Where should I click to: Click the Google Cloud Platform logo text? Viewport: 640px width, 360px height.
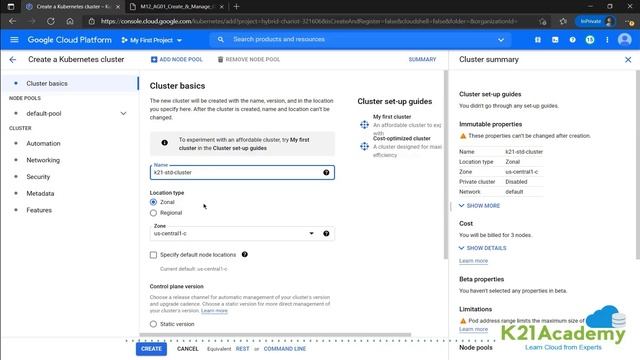click(x=69, y=40)
